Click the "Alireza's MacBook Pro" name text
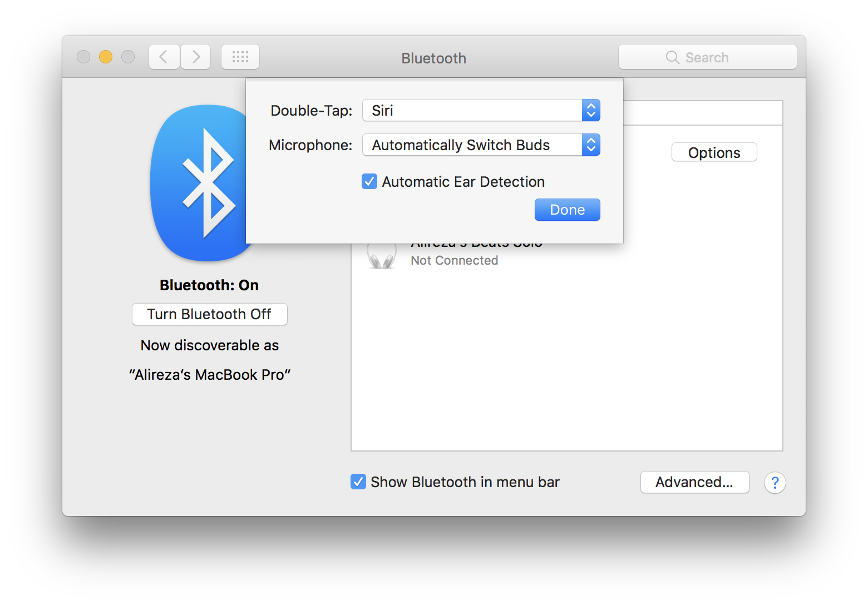 [210, 375]
